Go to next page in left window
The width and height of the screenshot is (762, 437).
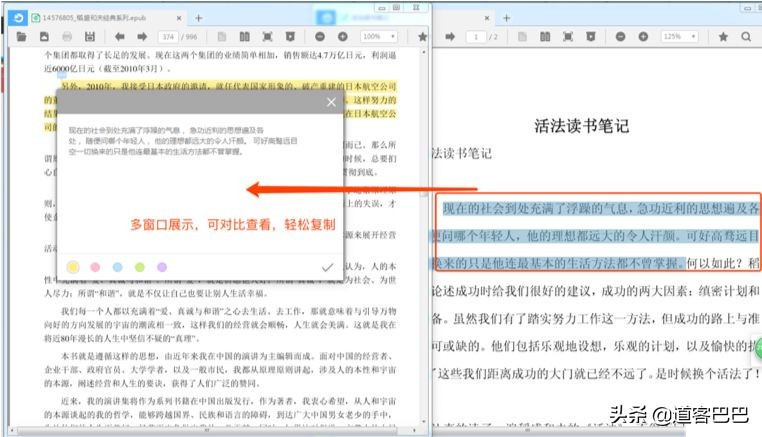[142, 36]
